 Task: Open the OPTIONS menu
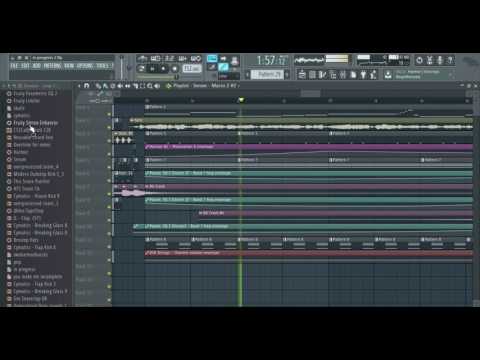pyautogui.click(x=85, y=66)
